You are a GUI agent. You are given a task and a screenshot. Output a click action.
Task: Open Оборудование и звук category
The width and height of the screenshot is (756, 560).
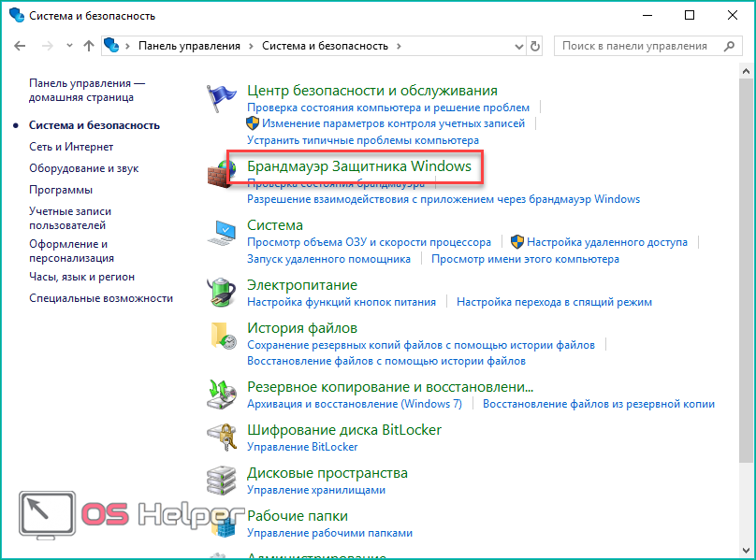(x=83, y=168)
